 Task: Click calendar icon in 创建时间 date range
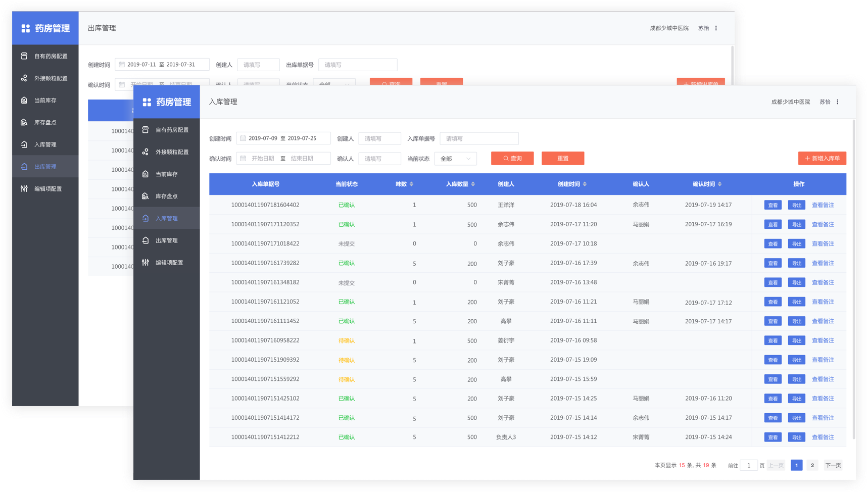pyautogui.click(x=243, y=138)
